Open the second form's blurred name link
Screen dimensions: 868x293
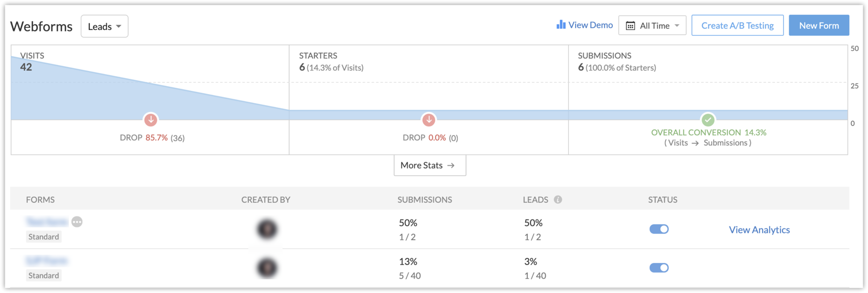click(x=47, y=260)
